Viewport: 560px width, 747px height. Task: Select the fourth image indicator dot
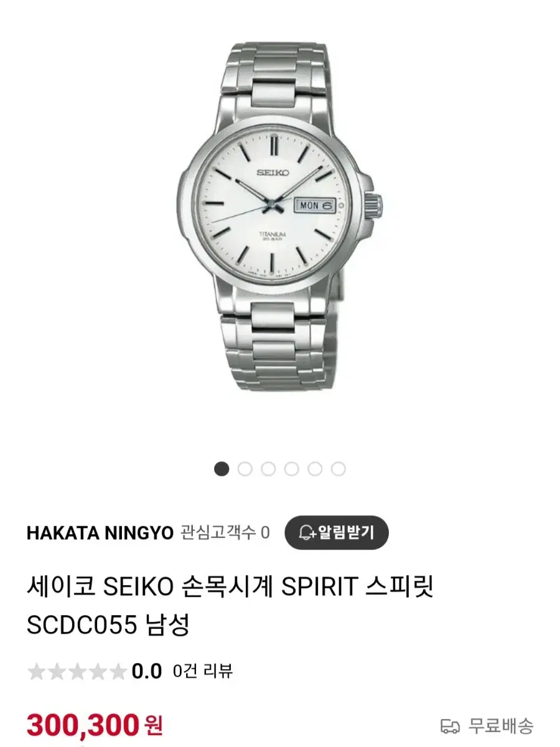[x=292, y=469]
